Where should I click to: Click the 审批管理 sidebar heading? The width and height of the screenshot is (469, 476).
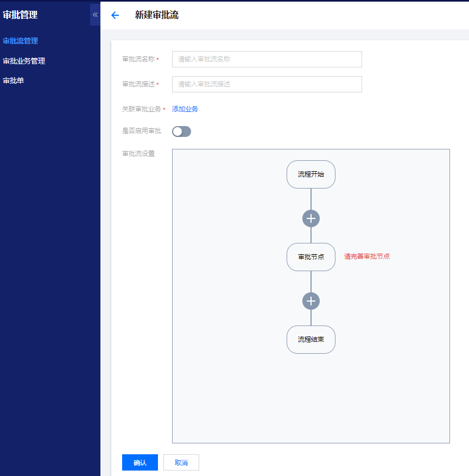tap(21, 15)
